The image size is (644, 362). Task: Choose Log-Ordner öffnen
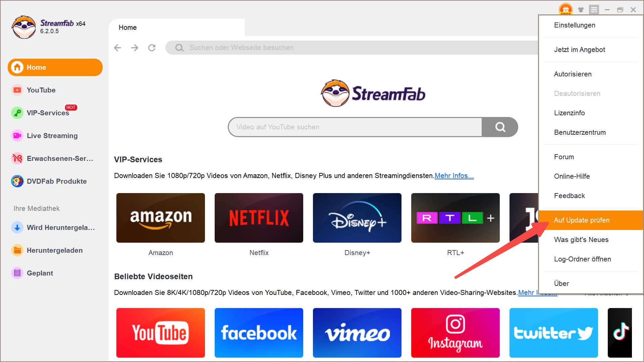(x=591, y=259)
